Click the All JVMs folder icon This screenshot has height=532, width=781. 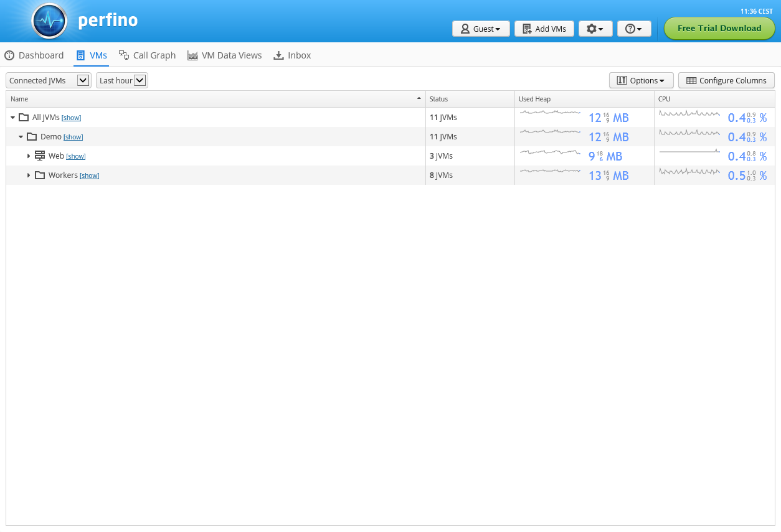pyautogui.click(x=24, y=117)
